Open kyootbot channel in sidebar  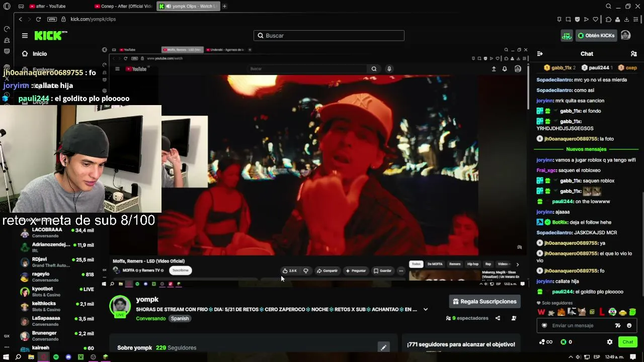[x=56, y=292]
